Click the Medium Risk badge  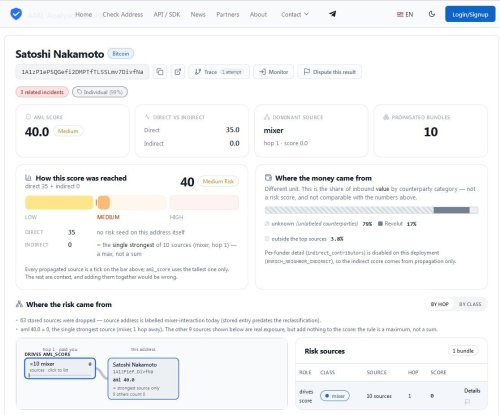pyautogui.click(x=218, y=181)
